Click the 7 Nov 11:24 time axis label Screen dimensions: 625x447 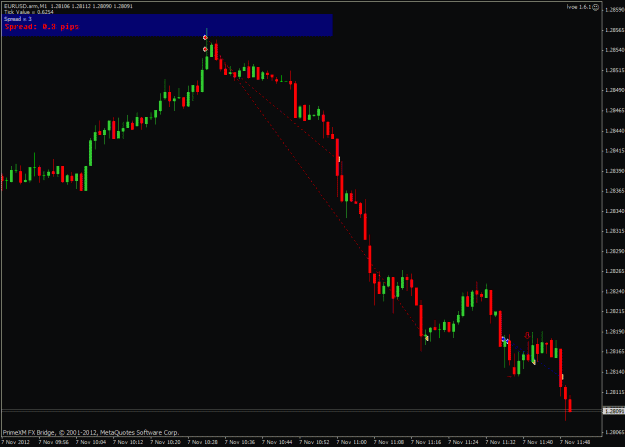(x=463, y=442)
